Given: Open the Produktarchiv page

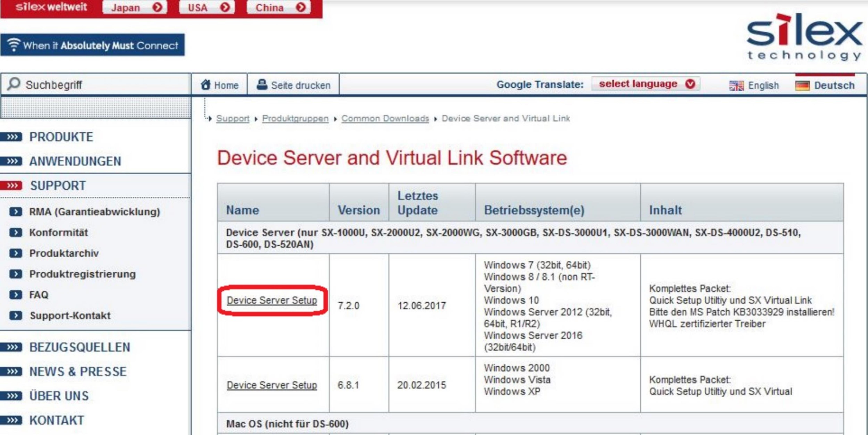Looking at the screenshot, I should [x=64, y=253].
